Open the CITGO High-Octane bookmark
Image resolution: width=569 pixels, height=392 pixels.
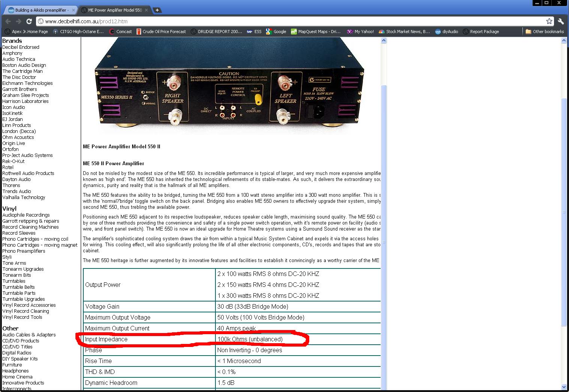click(x=78, y=32)
